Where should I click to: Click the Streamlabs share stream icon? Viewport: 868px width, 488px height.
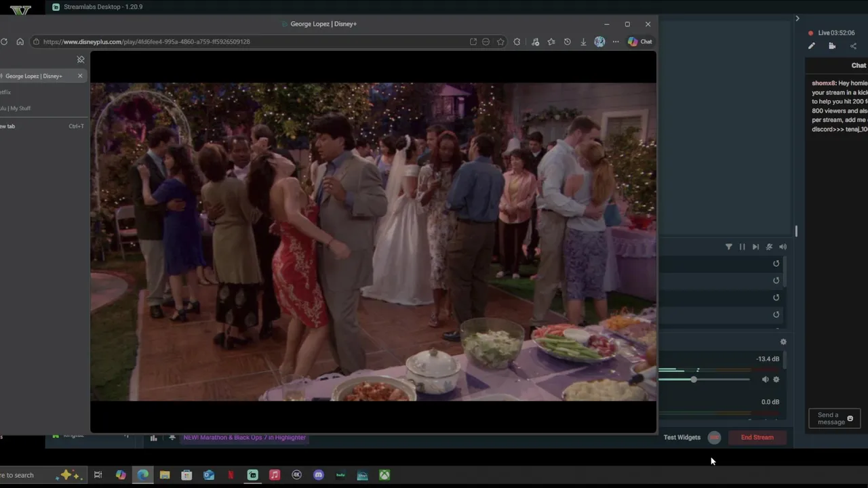(x=853, y=46)
